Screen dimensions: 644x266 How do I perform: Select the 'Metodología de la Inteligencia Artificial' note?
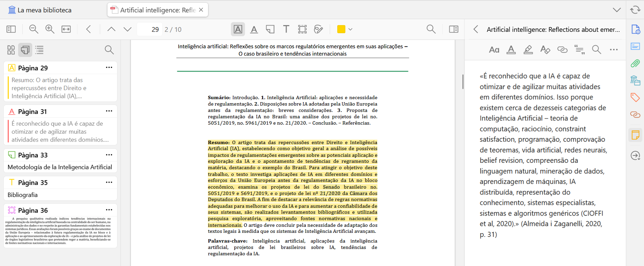60,167
